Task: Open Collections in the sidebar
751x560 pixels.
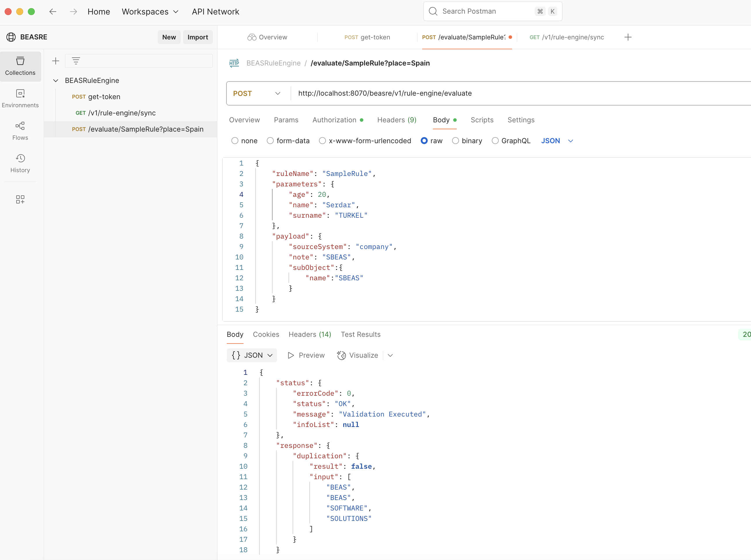Action: pyautogui.click(x=20, y=66)
